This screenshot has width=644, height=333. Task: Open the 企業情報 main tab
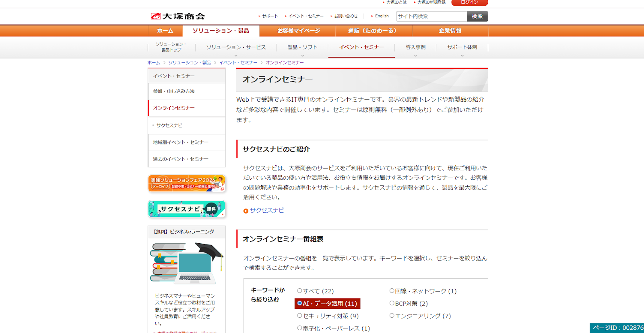[450, 31]
